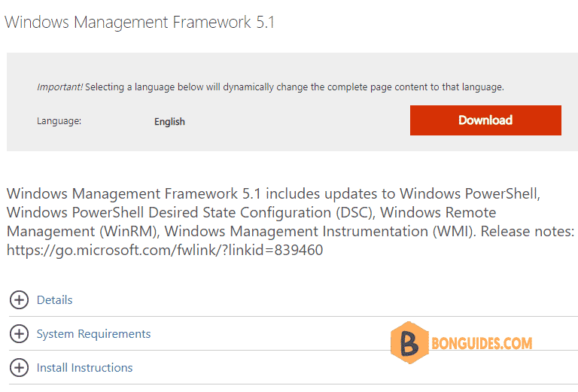
Task: Open the Details section link
Action: pos(54,300)
